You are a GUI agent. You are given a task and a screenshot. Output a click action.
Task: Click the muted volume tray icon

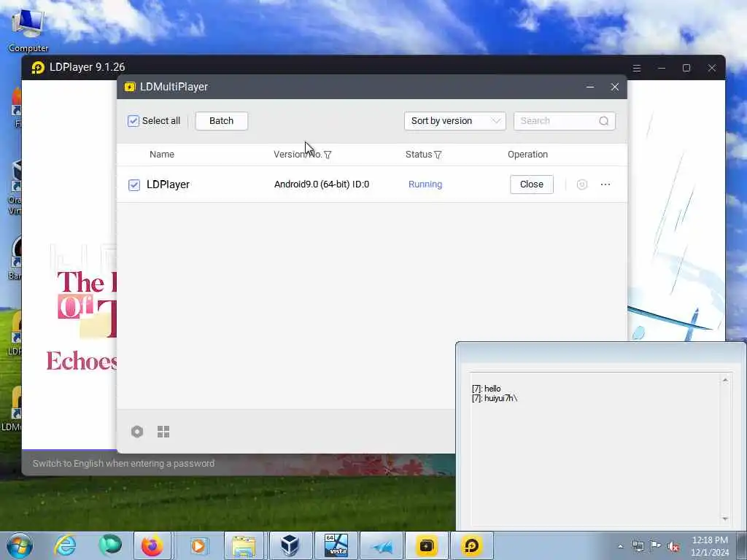click(x=673, y=546)
